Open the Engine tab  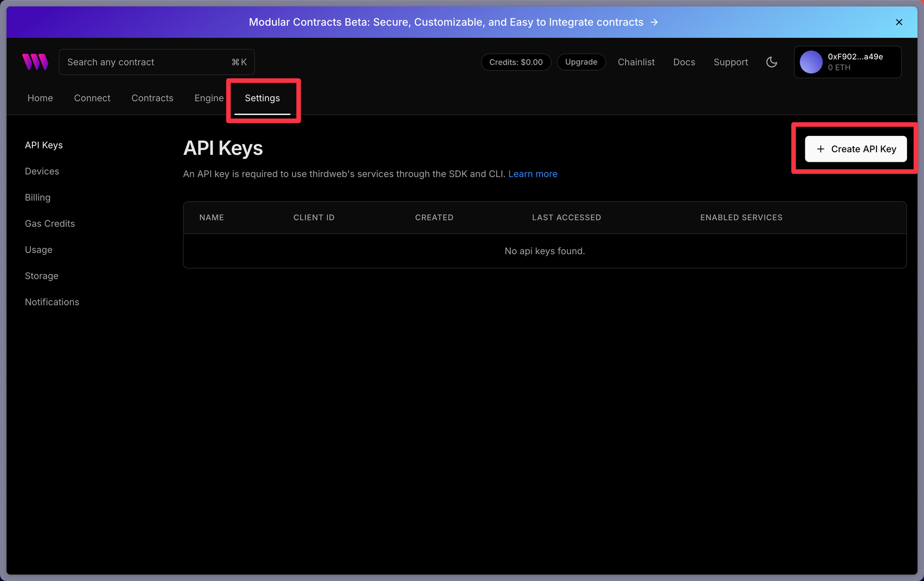209,98
